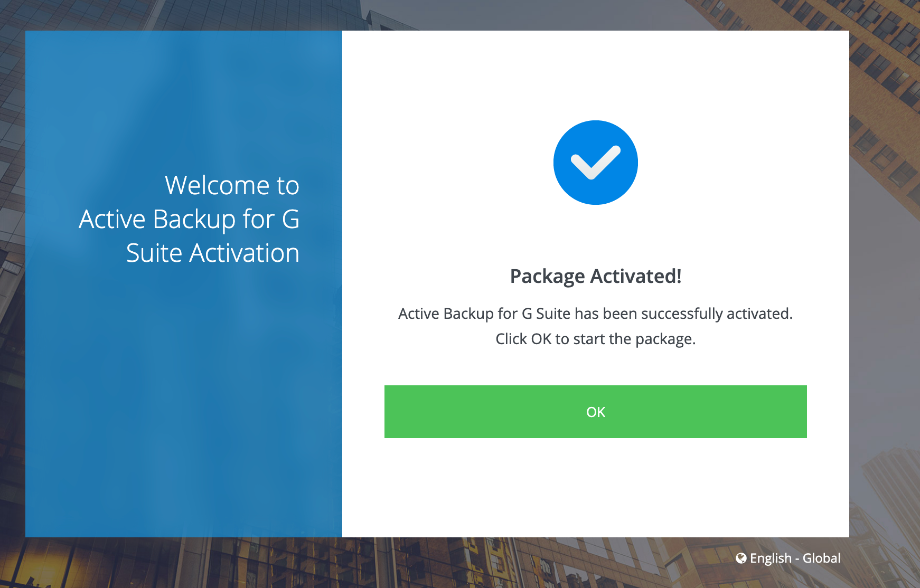Click the 'Click OK to start the package' text
The image size is (920, 588).
595,339
